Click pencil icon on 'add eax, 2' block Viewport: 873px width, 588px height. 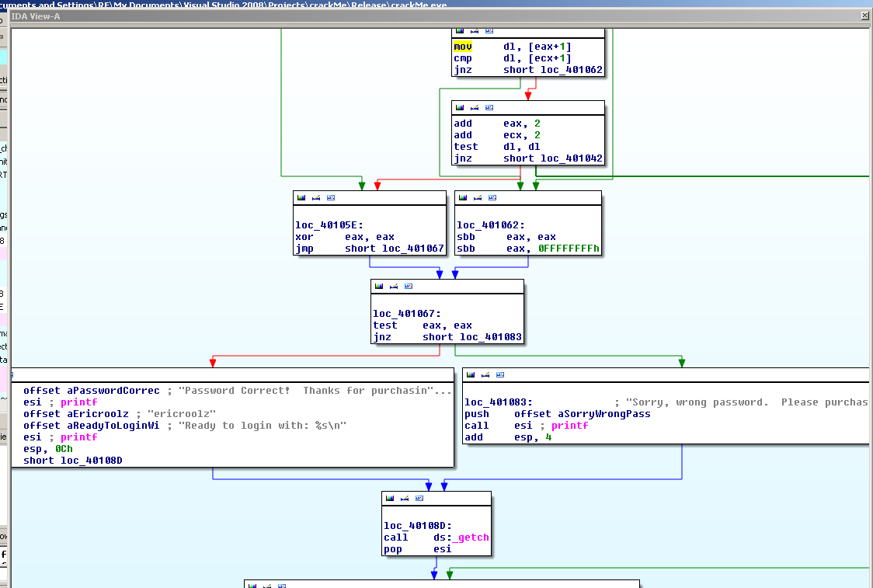[x=474, y=107]
